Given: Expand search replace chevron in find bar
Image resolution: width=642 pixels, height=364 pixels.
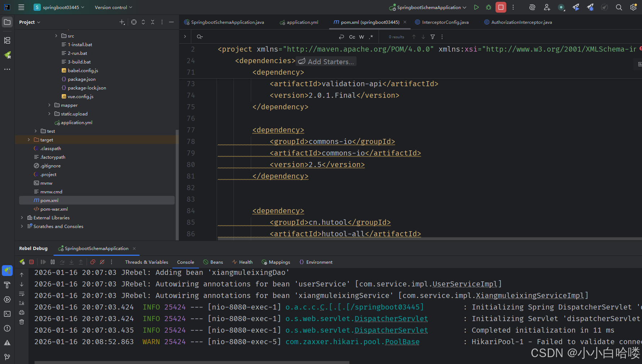Looking at the screenshot, I should pyautogui.click(x=185, y=36).
